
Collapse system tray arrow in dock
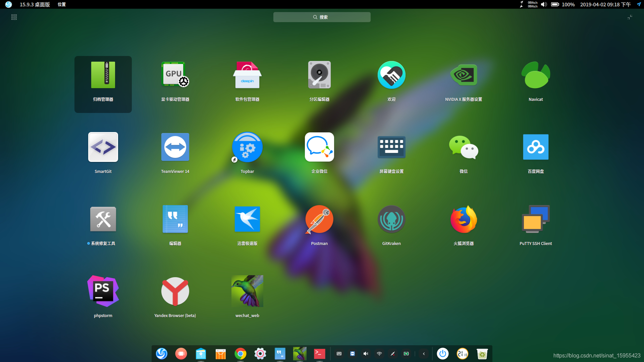click(x=424, y=354)
